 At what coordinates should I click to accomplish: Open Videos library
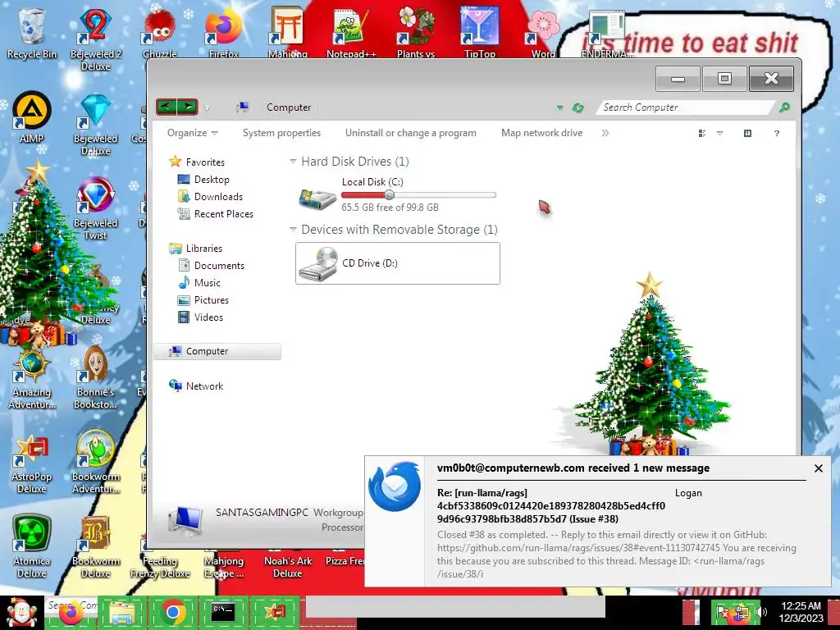(200, 317)
